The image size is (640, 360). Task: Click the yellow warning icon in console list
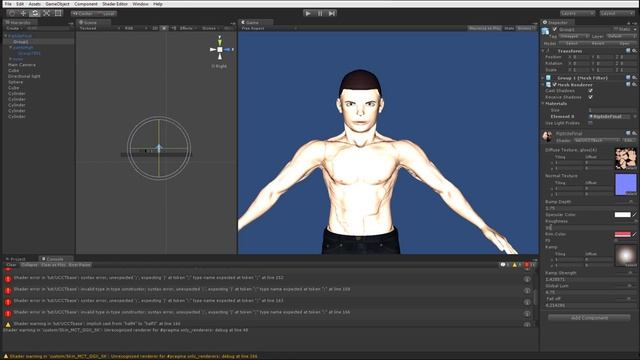[x=8, y=324]
